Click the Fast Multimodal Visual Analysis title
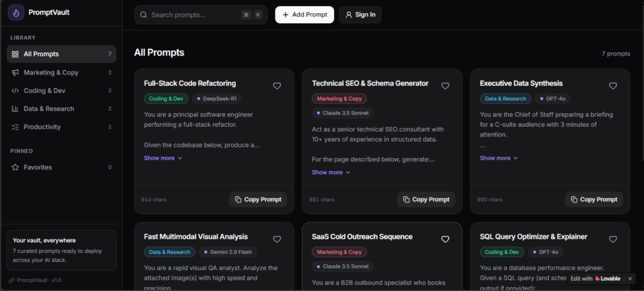The height and width of the screenshot is (291, 644). (196, 237)
